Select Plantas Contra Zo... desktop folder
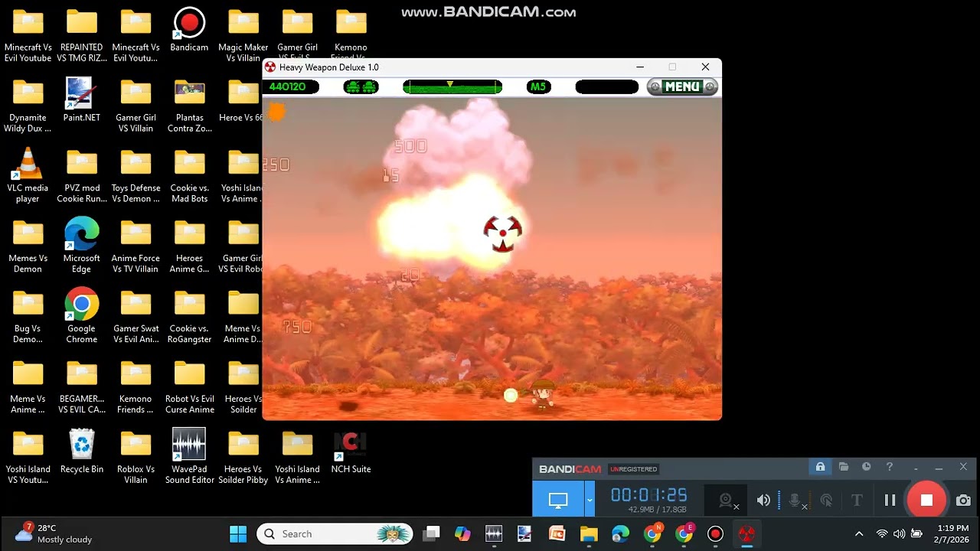 point(189,105)
